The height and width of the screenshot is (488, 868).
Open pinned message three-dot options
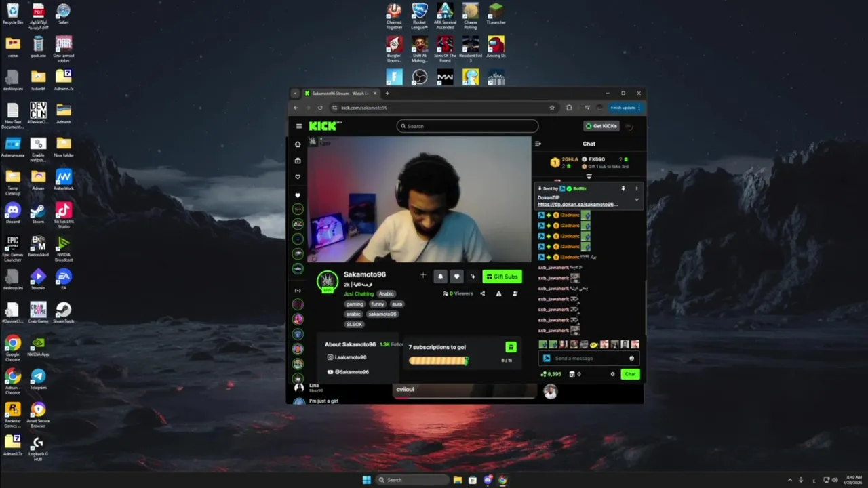pos(636,188)
